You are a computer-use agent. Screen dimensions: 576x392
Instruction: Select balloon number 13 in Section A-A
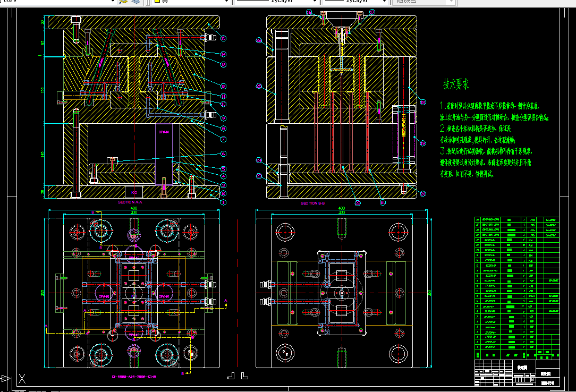[223, 65]
